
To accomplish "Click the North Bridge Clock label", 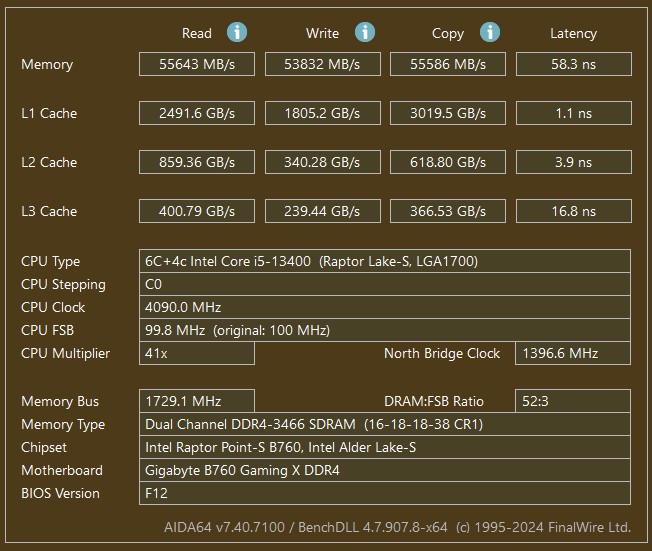I will point(442,353).
